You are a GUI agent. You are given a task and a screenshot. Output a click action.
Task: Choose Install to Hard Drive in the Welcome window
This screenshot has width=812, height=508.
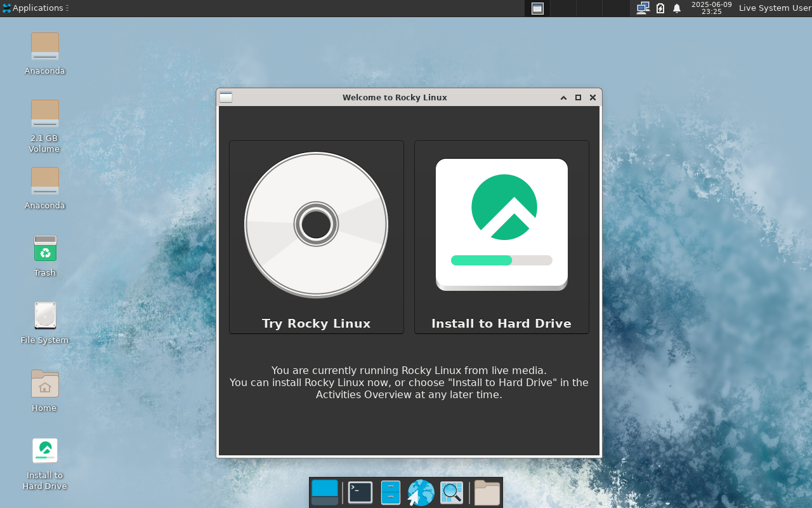502,237
